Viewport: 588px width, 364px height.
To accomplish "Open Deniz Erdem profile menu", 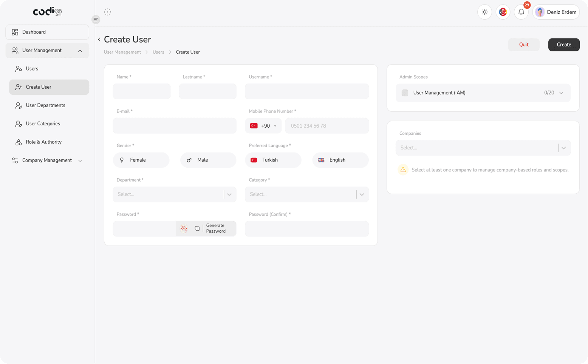I will click(556, 12).
